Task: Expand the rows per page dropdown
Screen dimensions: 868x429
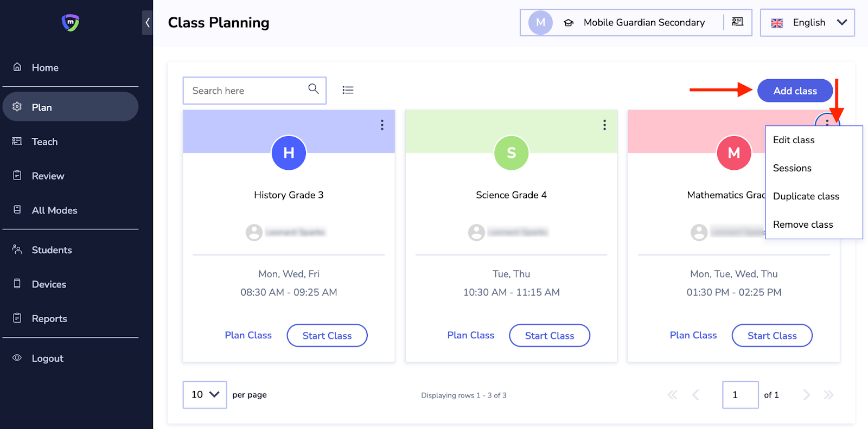Action: pyautogui.click(x=205, y=395)
